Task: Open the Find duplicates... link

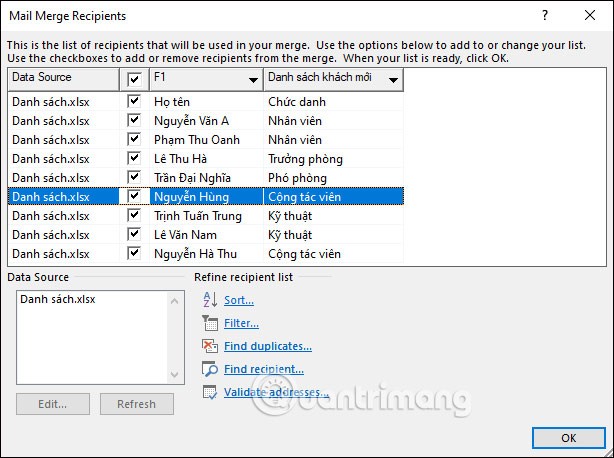Action: coord(267,346)
